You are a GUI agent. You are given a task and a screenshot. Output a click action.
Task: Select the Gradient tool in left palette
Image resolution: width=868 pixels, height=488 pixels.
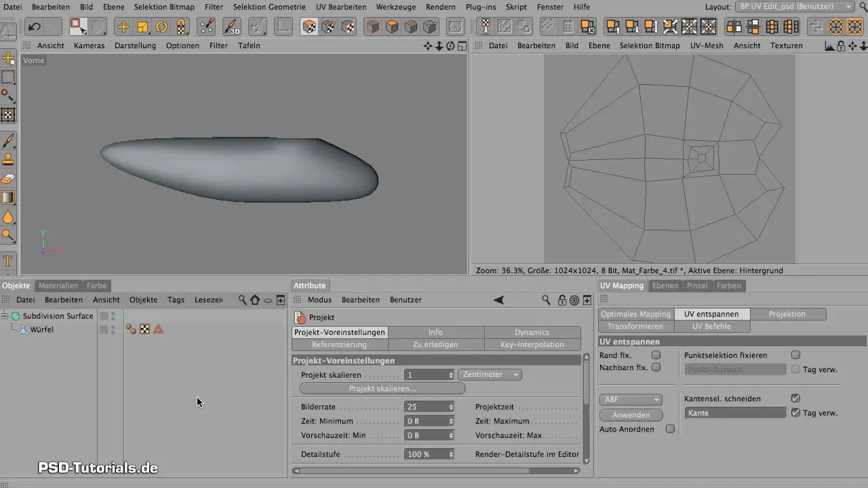[x=9, y=198]
